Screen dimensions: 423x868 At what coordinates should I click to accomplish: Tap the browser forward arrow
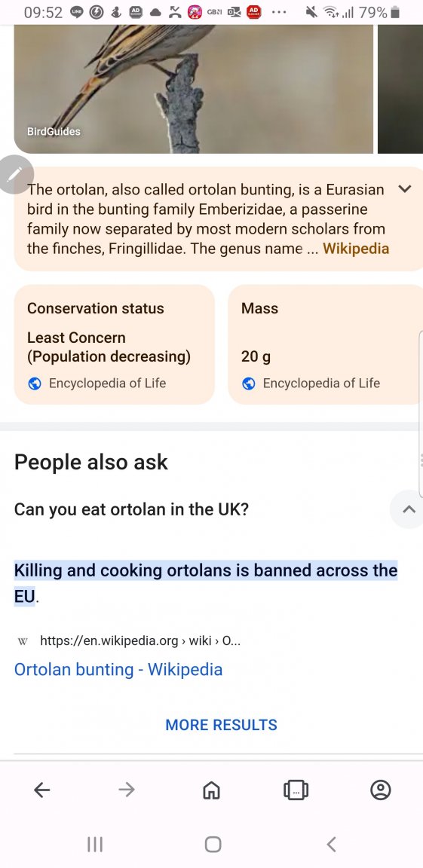click(127, 790)
